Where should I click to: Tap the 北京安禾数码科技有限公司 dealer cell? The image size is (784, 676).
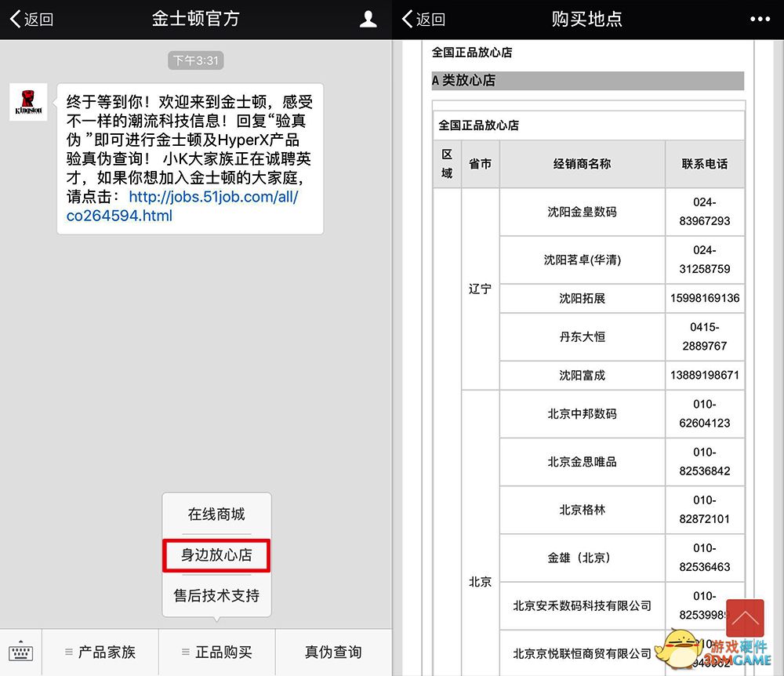(582, 606)
